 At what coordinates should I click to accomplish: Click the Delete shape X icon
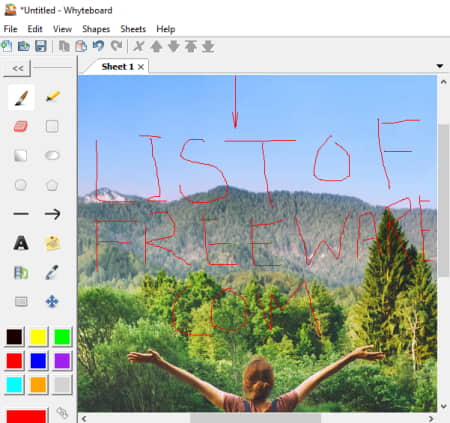pos(139,46)
